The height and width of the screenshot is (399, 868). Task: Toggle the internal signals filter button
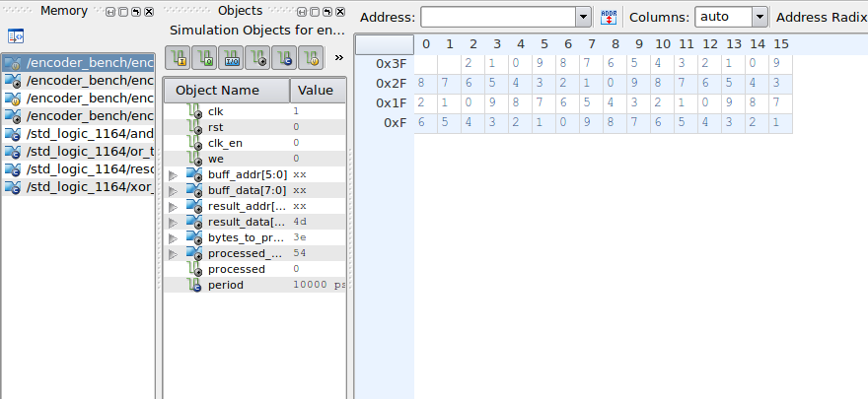tap(257, 57)
